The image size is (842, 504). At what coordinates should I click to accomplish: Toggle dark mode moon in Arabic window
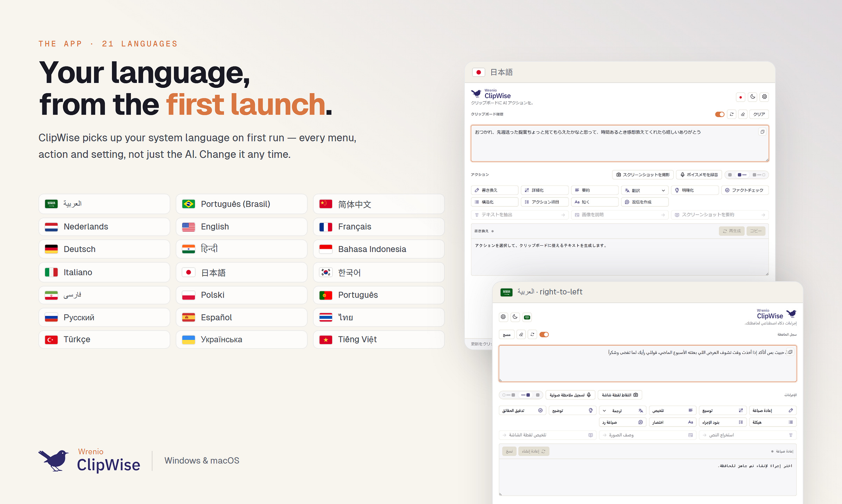point(515,317)
